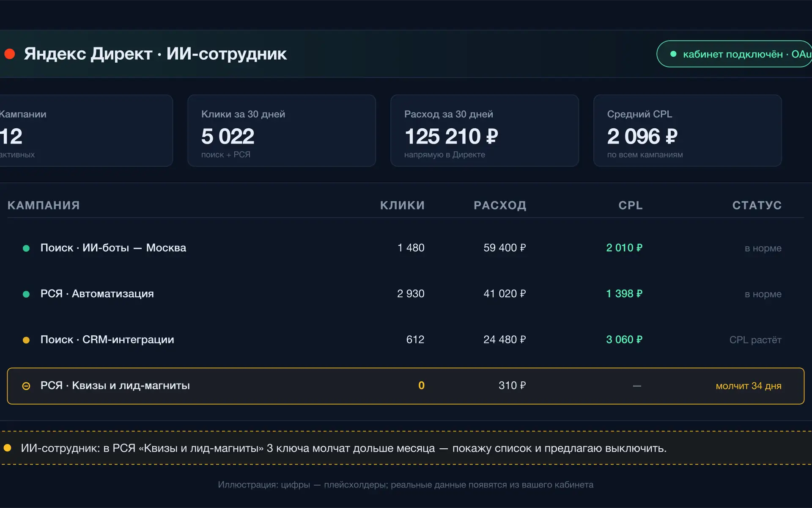Open campaign 'Поиск · ИИ-боты — Москва'
Image resolution: width=812 pixels, height=508 pixels.
click(x=113, y=248)
